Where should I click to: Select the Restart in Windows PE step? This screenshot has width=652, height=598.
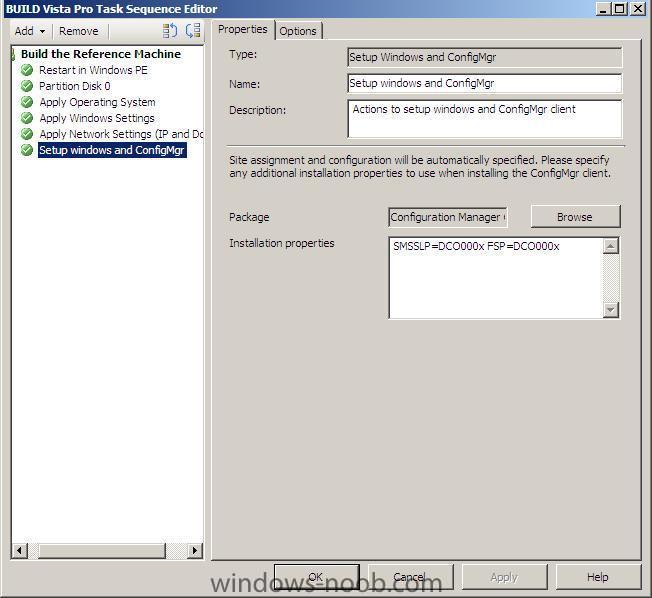point(93,70)
